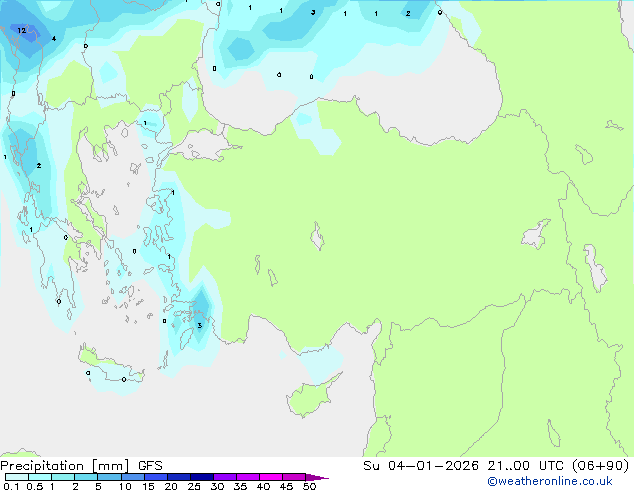Pick the 45–50 mm magenta legend swatch
This screenshot has width=634, height=490.
[294, 477]
